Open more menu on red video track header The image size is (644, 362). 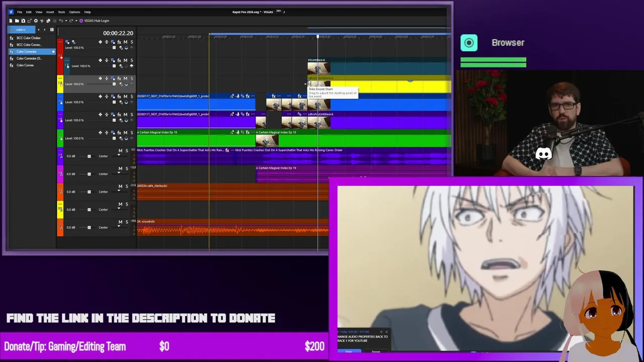pyautogui.click(x=60, y=42)
